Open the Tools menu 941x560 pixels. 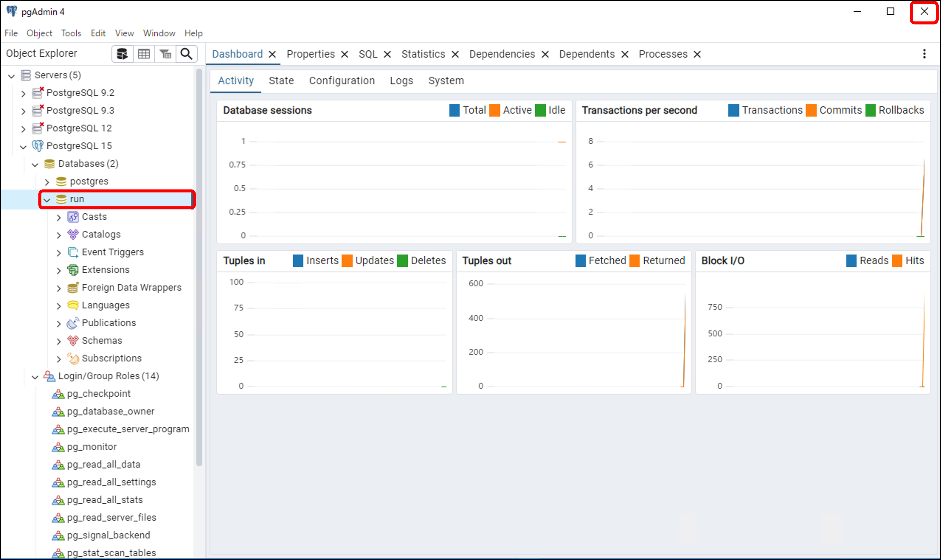coord(71,33)
